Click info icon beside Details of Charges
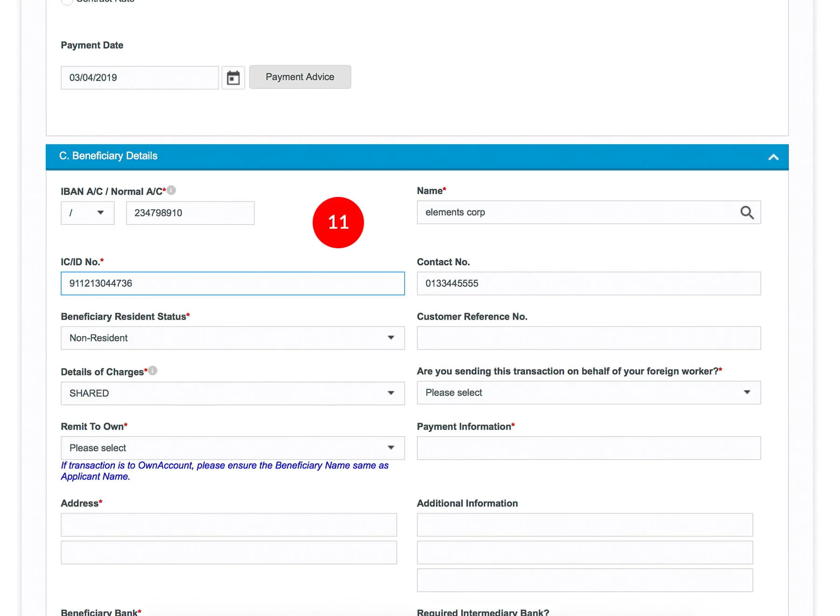This screenshot has height=616, width=840. 153,371
